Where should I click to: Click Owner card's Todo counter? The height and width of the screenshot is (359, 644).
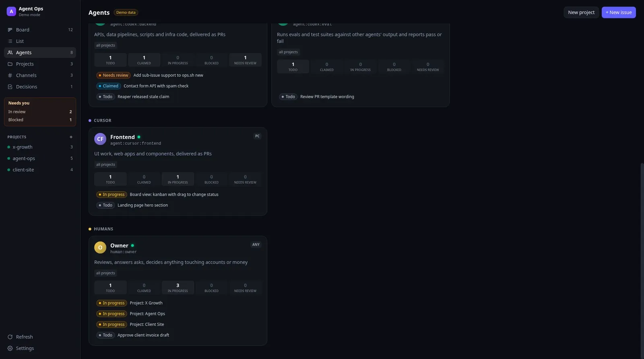click(110, 288)
